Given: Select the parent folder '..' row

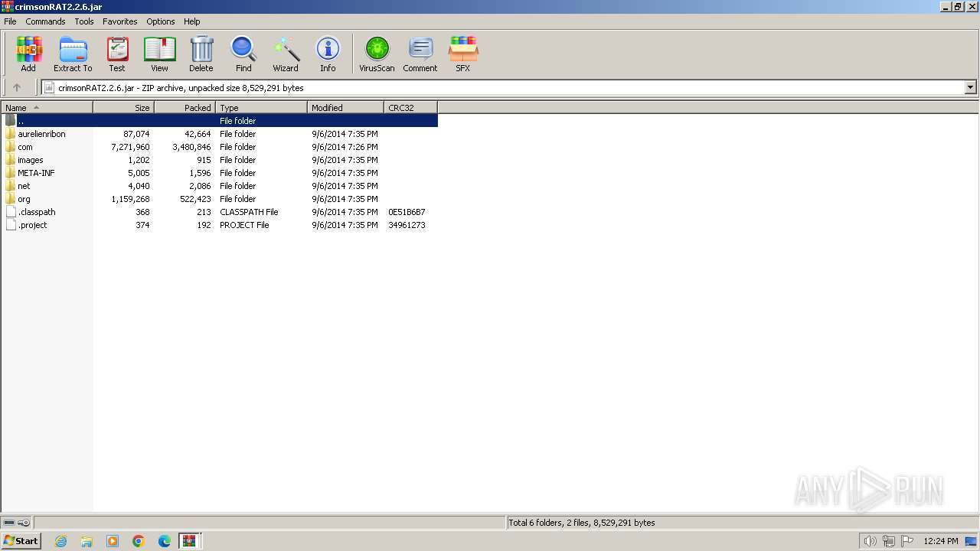Looking at the screenshot, I should 220,121.
